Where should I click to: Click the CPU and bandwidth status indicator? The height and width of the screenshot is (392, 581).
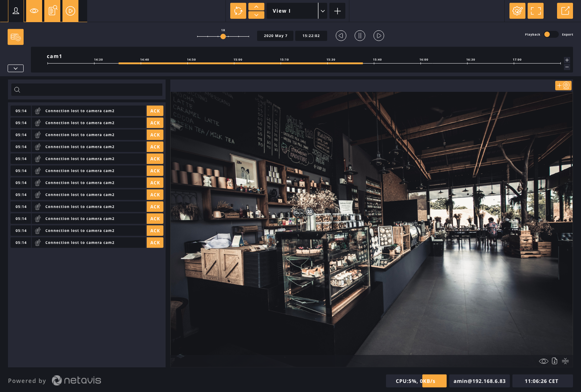(416, 381)
